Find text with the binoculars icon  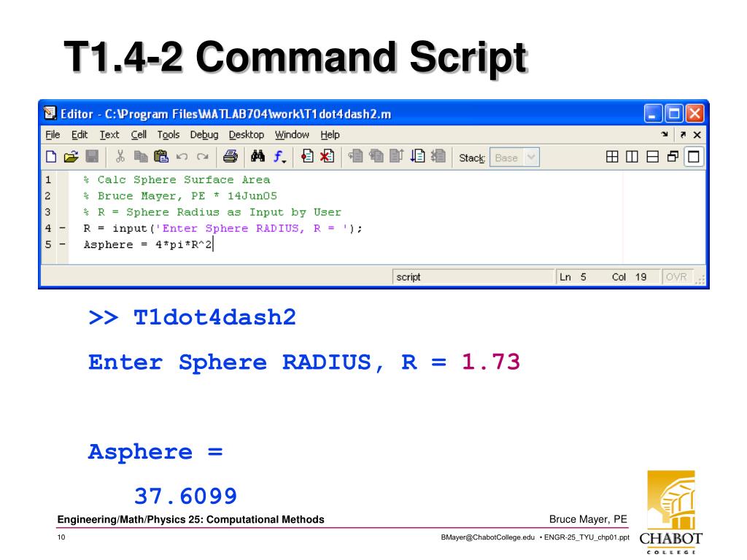[258, 156]
